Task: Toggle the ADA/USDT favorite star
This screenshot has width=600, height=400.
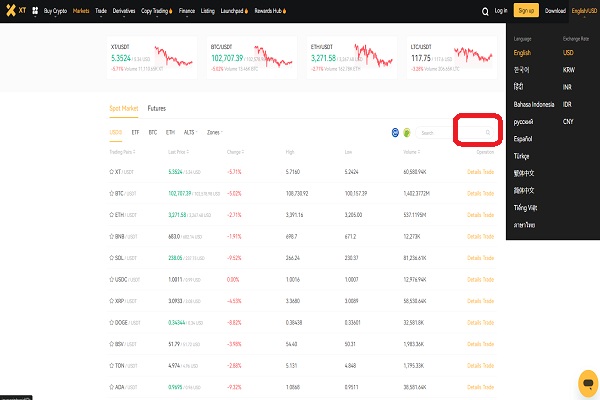Action: point(112,387)
